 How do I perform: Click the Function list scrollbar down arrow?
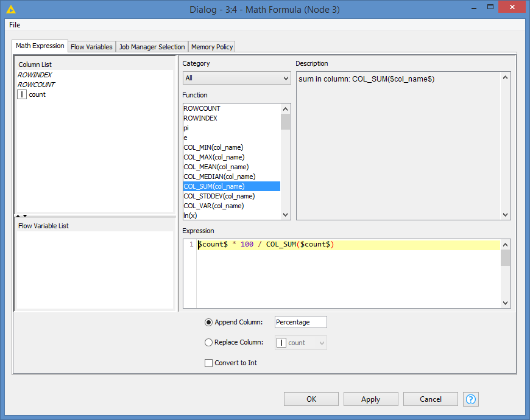(x=284, y=214)
